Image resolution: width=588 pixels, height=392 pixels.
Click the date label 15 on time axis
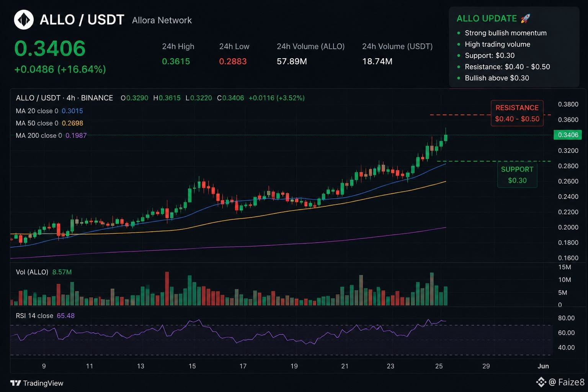click(192, 366)
